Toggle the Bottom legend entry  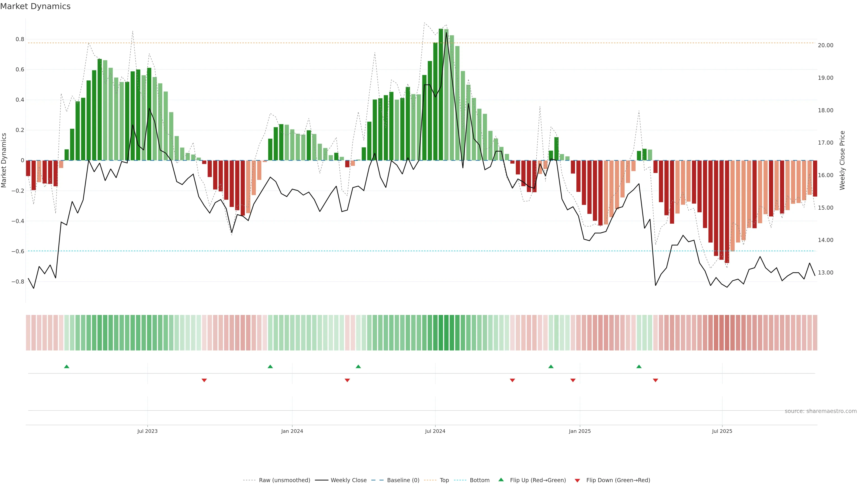point(479,480)
